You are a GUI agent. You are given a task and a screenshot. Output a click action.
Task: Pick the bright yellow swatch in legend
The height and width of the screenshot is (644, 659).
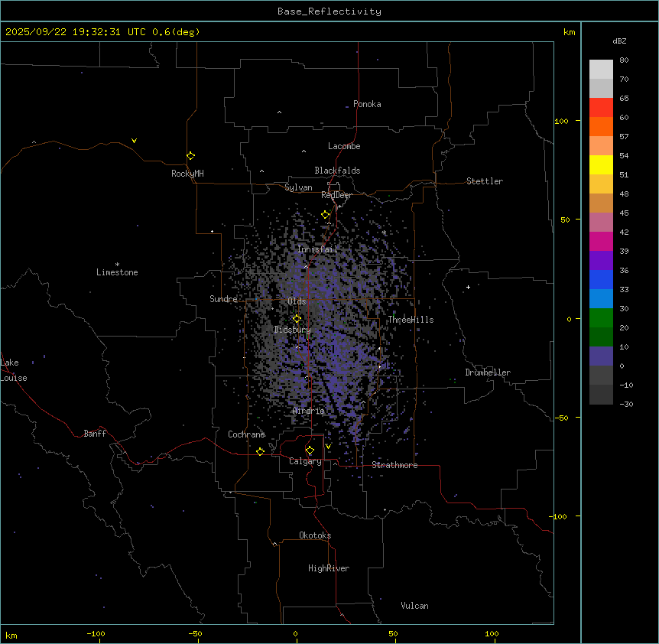601,164
